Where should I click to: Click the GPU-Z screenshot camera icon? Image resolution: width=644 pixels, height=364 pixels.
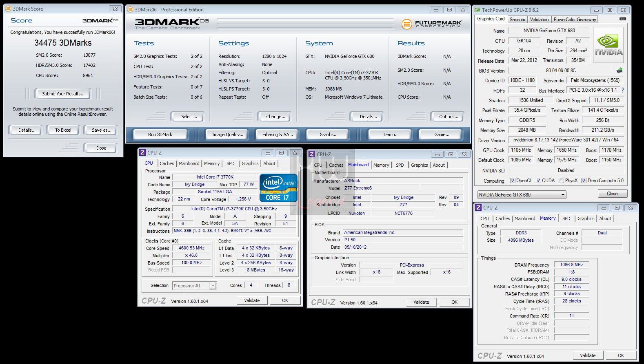(x=622, y=19)
